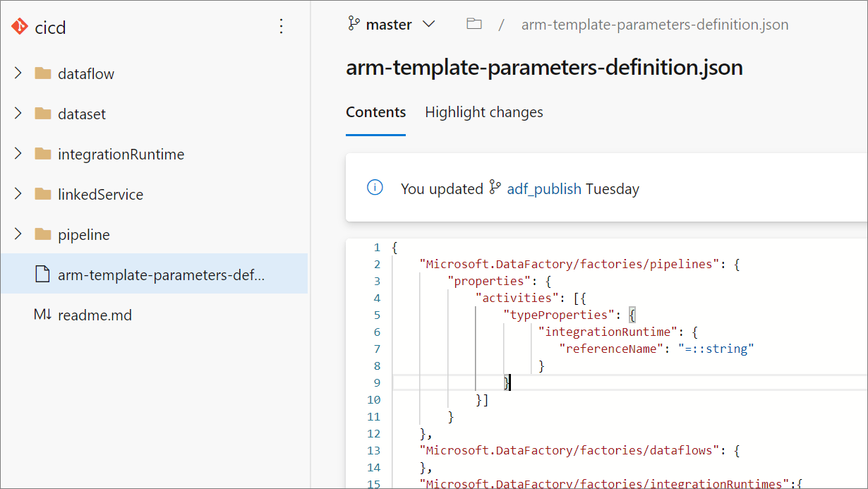
Task: Click the Git repository icon beside cicd
Action: click(x=18, y=27)
